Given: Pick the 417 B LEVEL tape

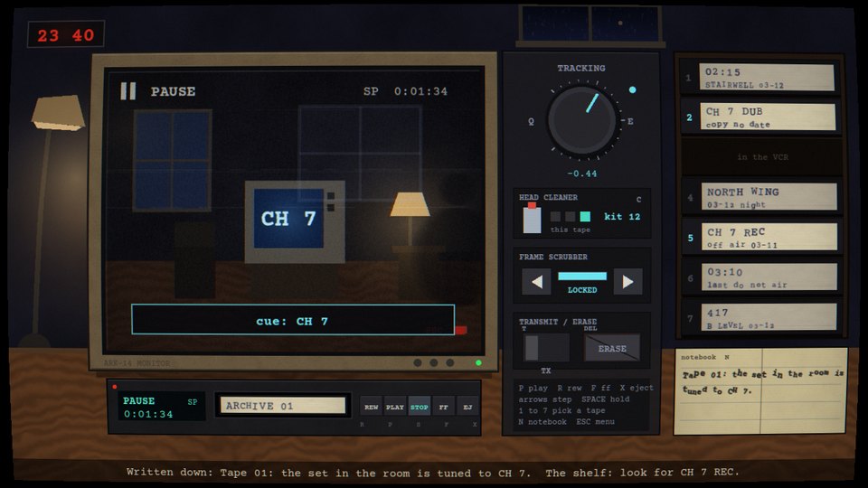Looking at the screenshot, I should pyautogui.click(x=769, y=317).
